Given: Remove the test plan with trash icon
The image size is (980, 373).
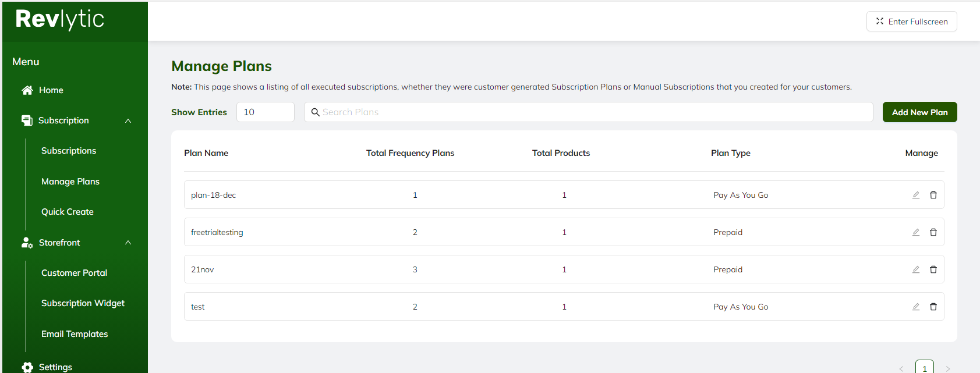Looking at the screenshot, I should (933, 307).
